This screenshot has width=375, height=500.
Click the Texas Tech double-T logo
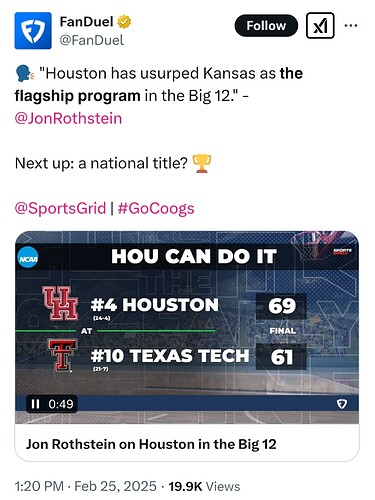pyautogui.click(x=63, y=355)
